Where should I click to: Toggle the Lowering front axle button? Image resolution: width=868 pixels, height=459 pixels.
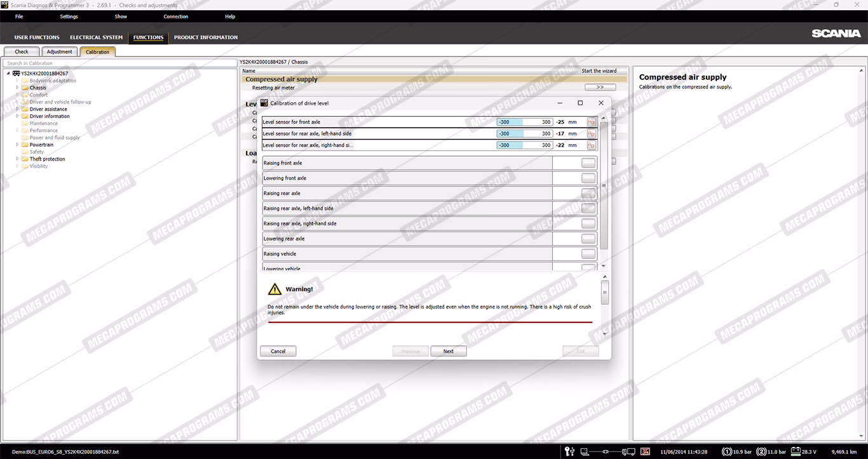click(x=588, y=178)
